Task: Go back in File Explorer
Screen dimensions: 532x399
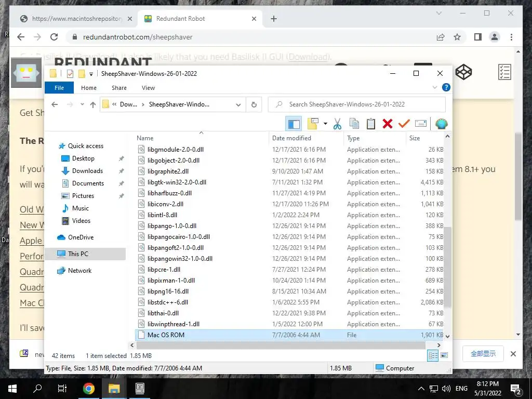Action: [55, 104]
